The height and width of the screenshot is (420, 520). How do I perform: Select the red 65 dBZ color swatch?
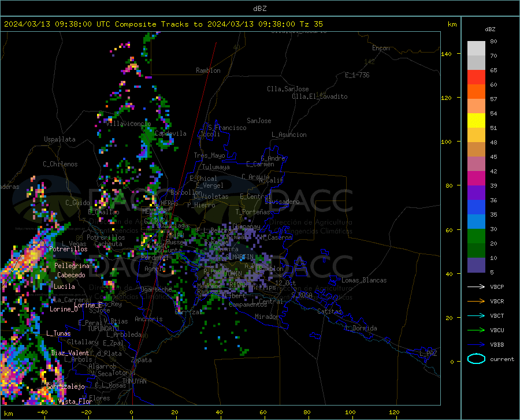pos(476,77)
